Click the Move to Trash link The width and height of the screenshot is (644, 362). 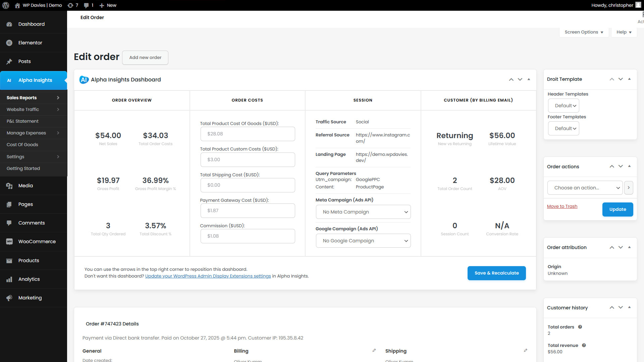pos(562,206)
